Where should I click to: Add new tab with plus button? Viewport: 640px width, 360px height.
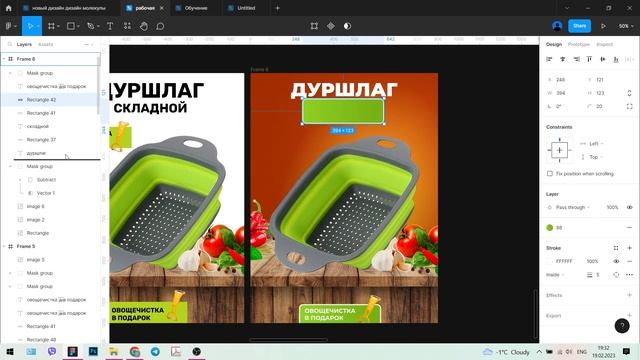coord(277,8)
